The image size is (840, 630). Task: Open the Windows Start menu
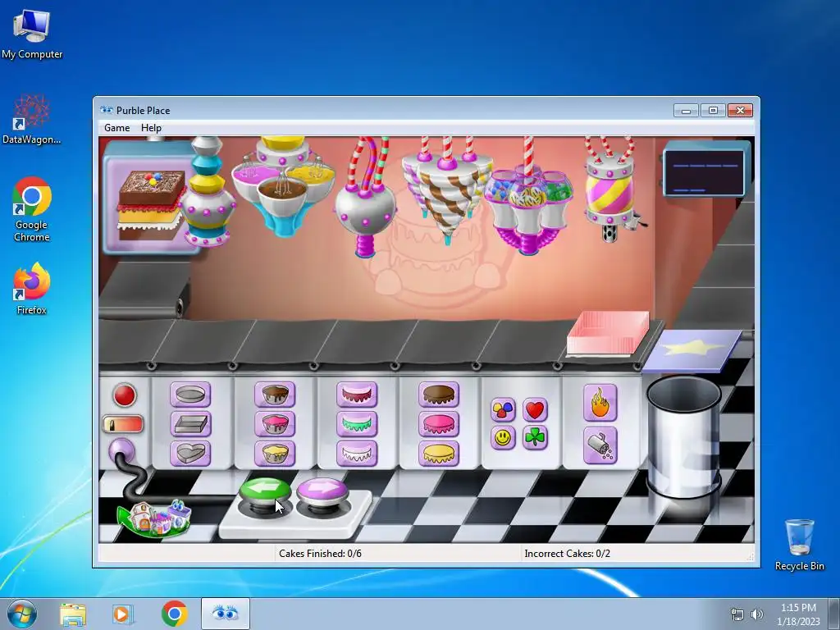click(x=21, y=614)
